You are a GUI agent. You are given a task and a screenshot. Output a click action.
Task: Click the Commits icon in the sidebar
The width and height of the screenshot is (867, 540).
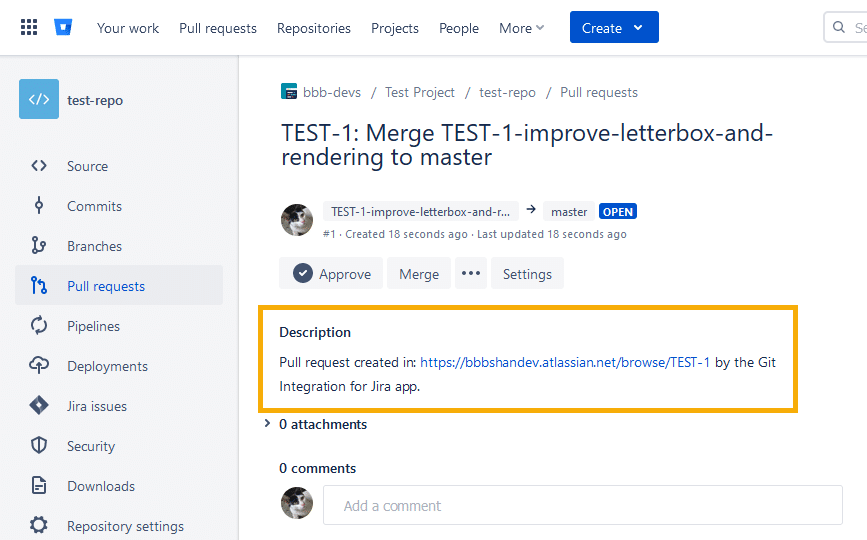pyautogui.click(x=39, y=206)
